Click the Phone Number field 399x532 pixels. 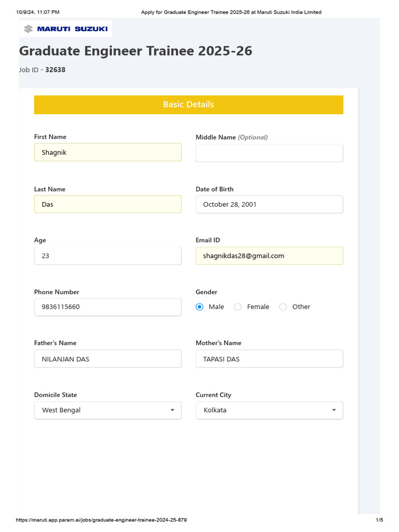click(108, 307)
